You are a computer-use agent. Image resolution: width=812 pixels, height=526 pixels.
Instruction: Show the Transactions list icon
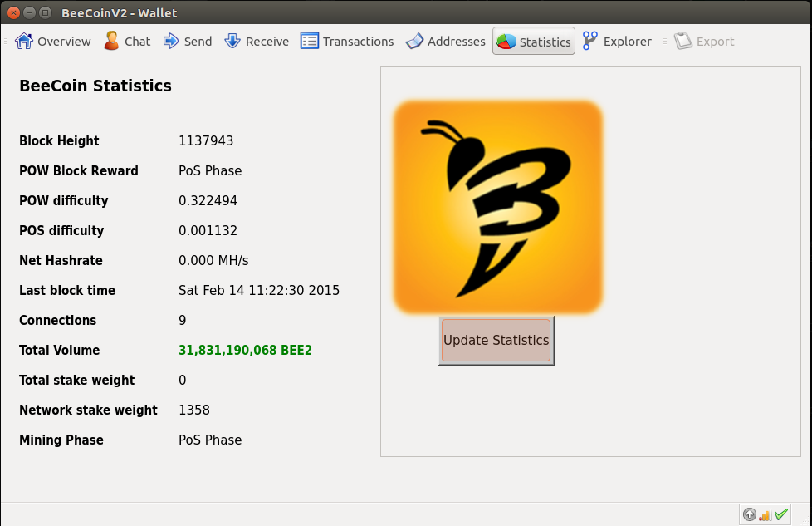tap(310, 41)
